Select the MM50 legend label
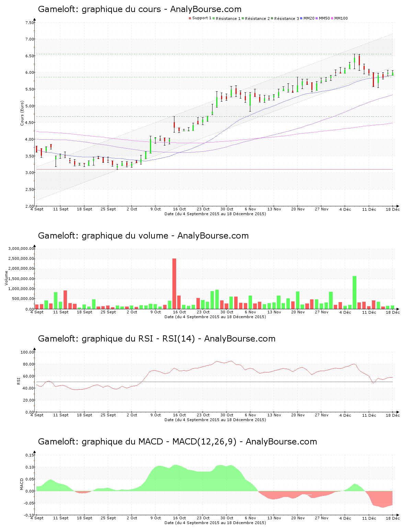The height and width of the screenshot is (532, 412). (x=324, y=19)
